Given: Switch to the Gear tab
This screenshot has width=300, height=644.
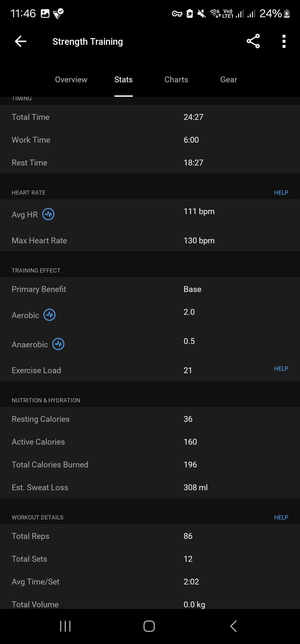Looking at the screenshot, I should click(228, 80).
